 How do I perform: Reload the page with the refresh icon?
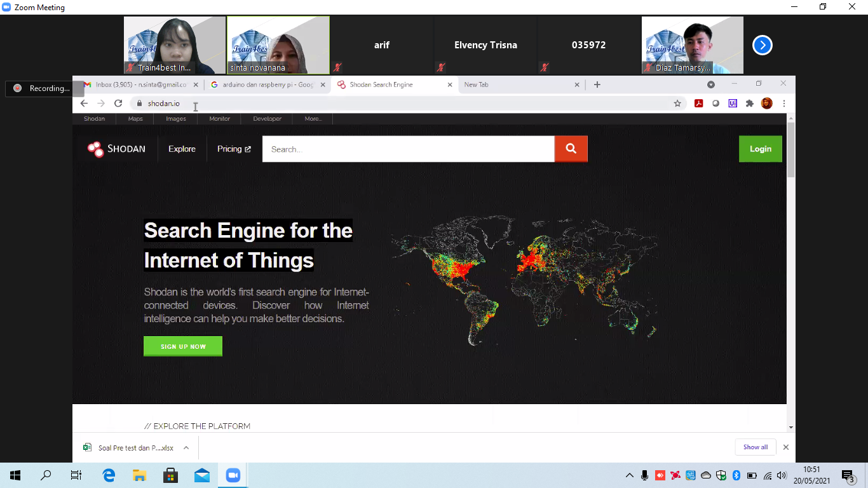point(118,104)
